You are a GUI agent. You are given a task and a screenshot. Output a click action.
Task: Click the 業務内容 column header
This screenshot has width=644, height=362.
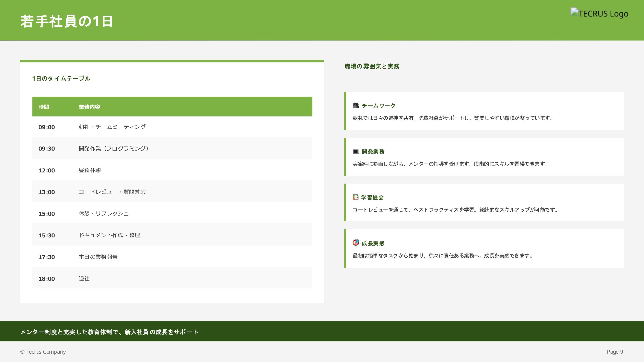pos(89,107)
